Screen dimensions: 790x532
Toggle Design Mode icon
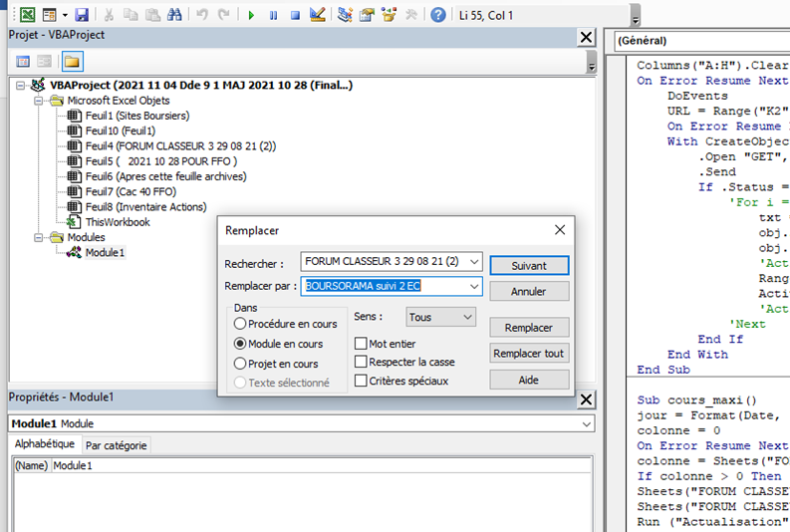click(317, 15)
